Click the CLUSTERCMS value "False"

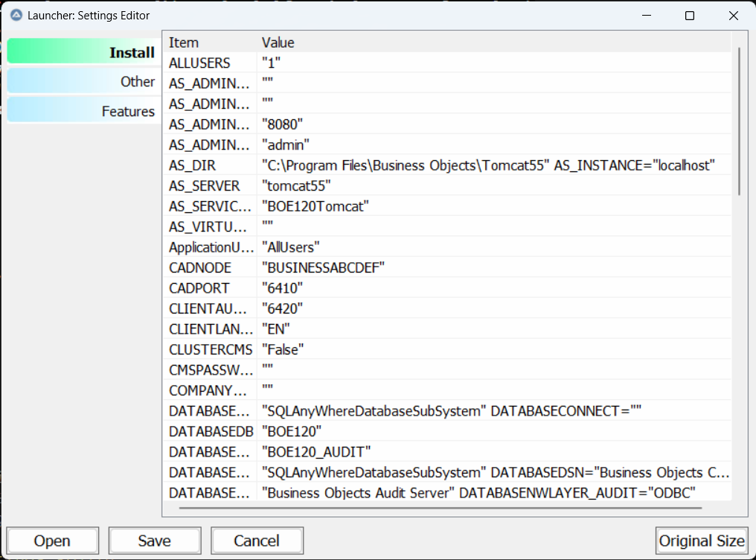coord(283,349)
